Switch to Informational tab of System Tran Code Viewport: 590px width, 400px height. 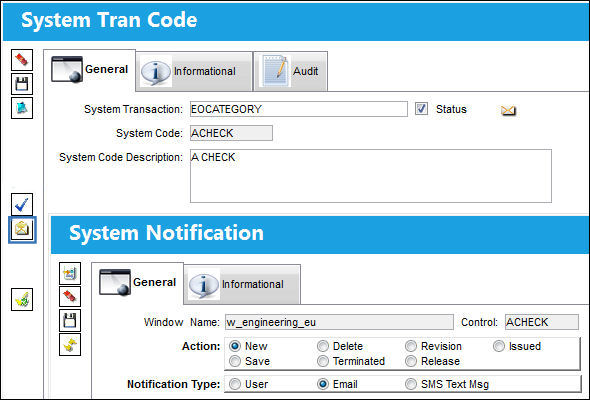click(x=194, y=71)
